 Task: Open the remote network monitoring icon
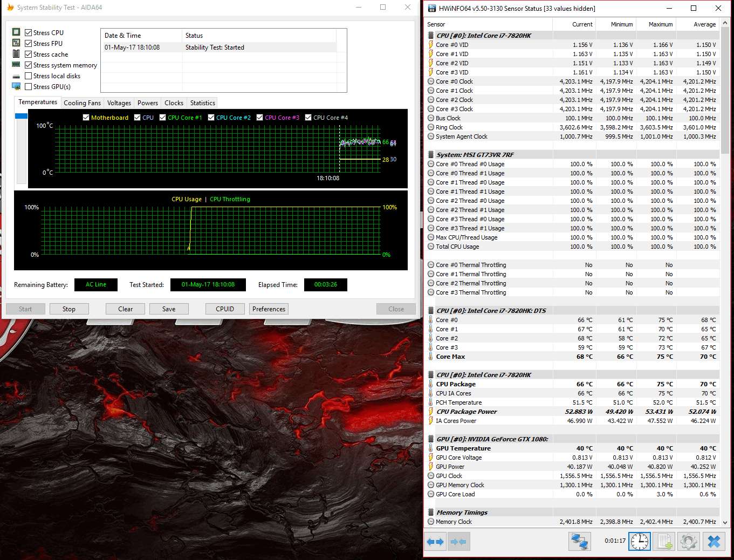[x=580, y=541]
